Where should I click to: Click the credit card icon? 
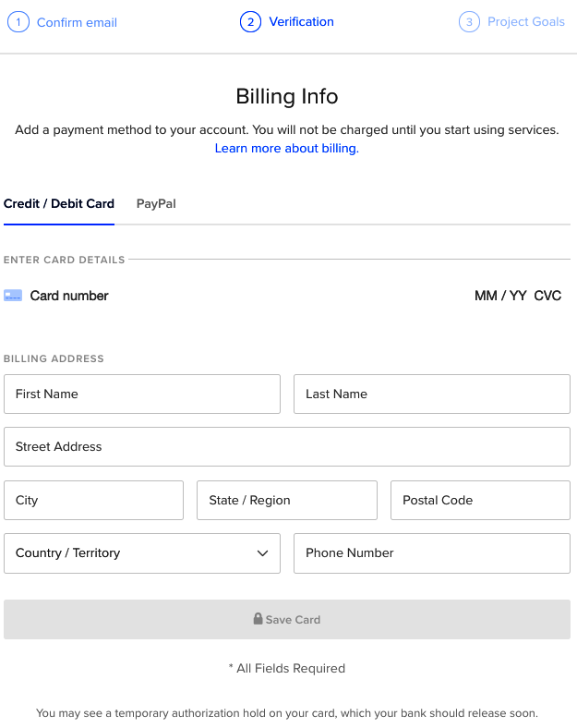(x=13, y=296)
